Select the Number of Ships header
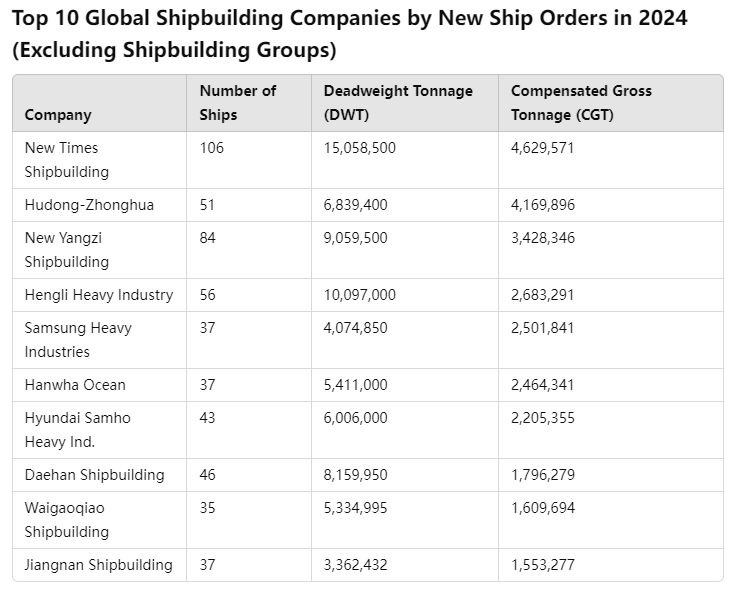 (237, 103)
